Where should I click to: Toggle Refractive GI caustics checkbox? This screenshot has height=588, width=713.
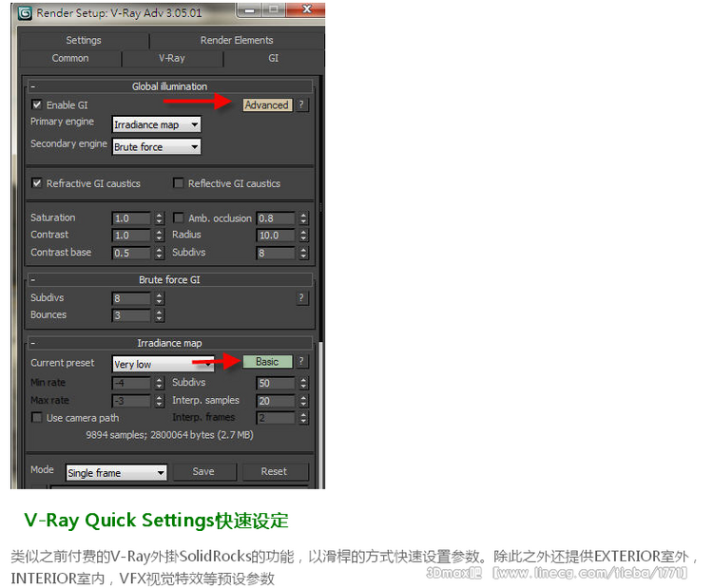tap(37, 183)
